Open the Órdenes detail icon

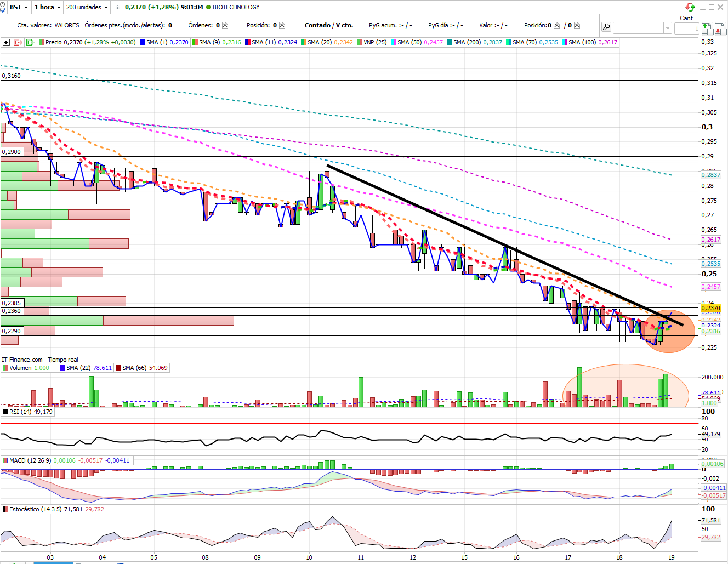click(225, 25)
